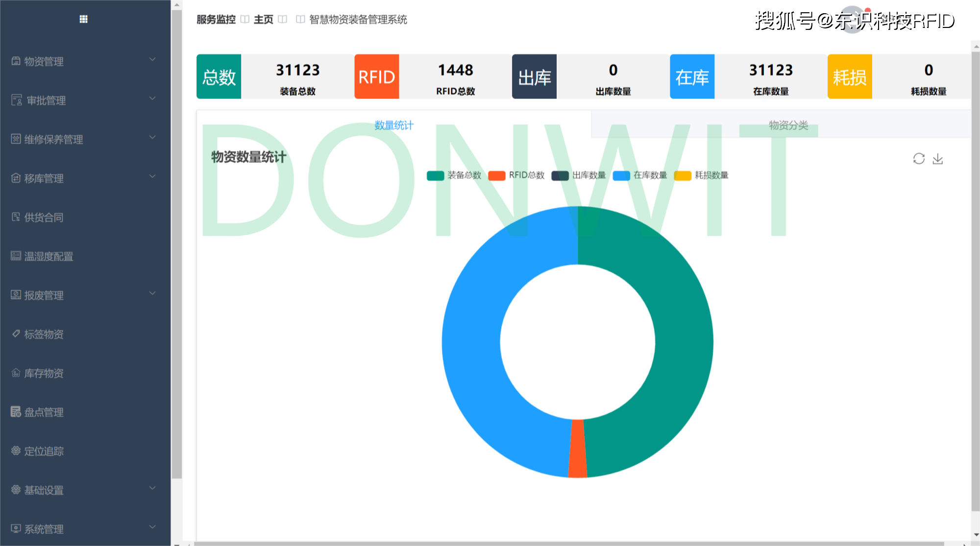Refresh the chart with the restore icon
Screen dimensions: 980x546
point(919,159)
